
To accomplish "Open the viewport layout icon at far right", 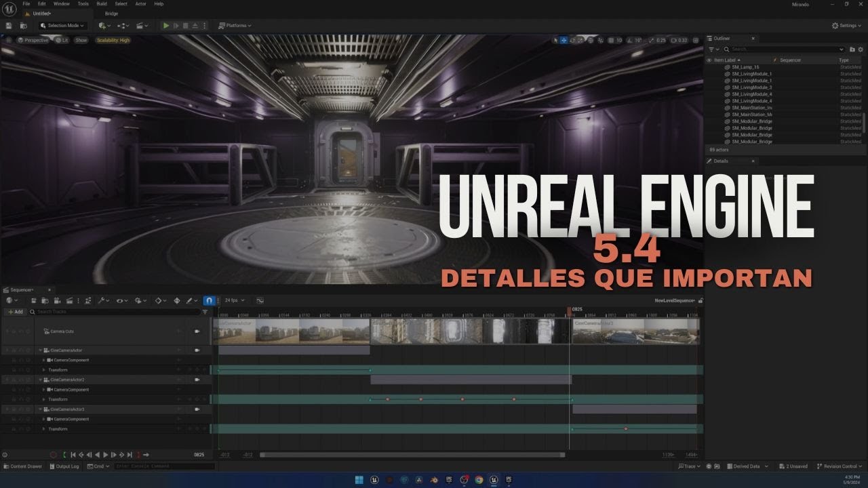I will [696, 41].
